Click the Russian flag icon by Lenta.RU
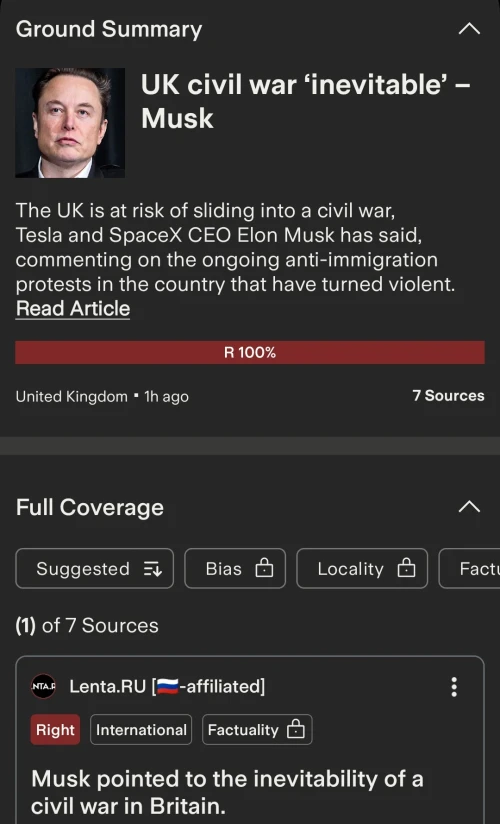500x824 pixels. point(168,686)
